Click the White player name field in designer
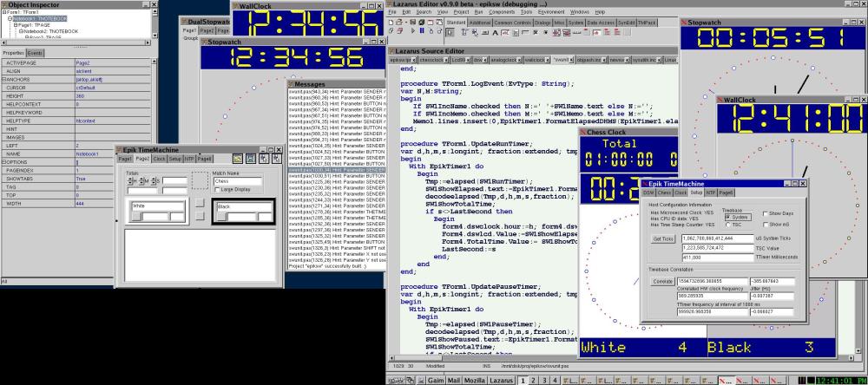Viewport: 868px width, 385px height. coord(158,206)
